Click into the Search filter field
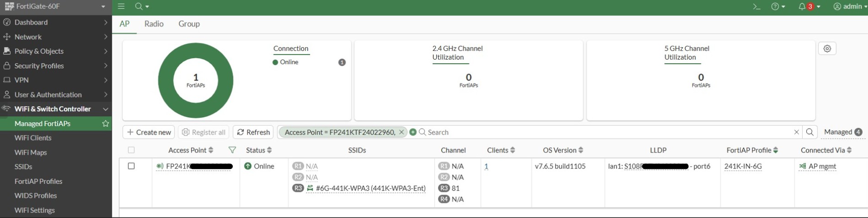The height and width of the screenshot is (218, 868). pyautogui.click(x=608, y=132)
